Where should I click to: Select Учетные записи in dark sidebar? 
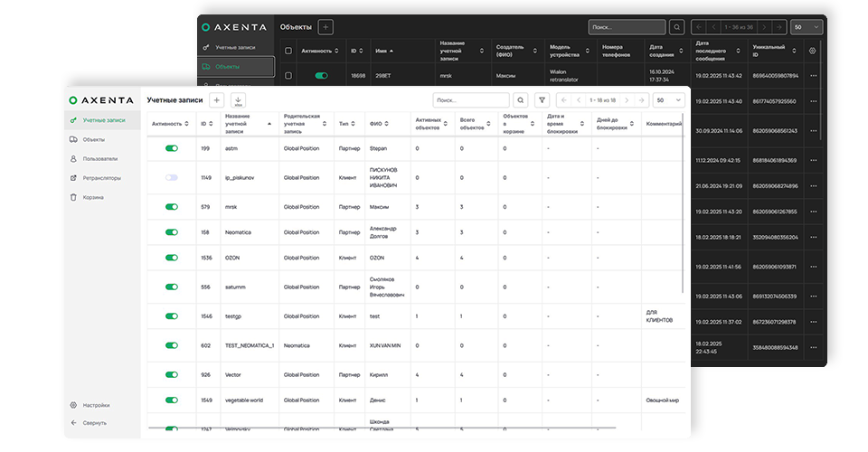235,48
